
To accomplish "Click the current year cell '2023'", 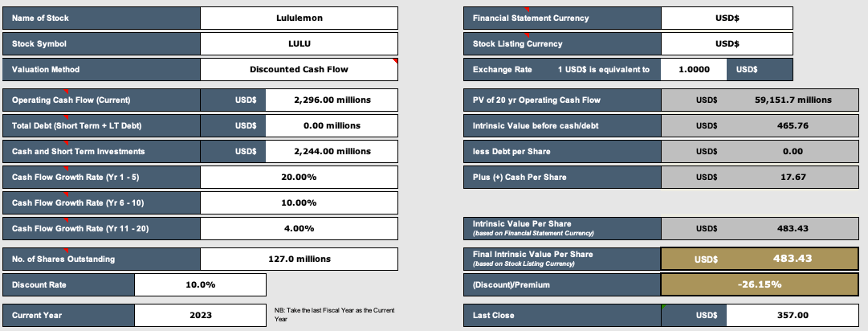I will (201, 316).
